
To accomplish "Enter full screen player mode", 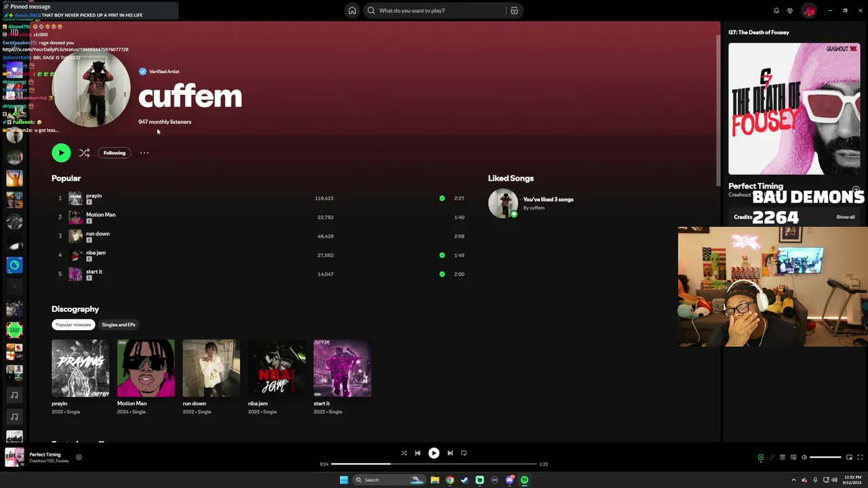I will point(860,457).
